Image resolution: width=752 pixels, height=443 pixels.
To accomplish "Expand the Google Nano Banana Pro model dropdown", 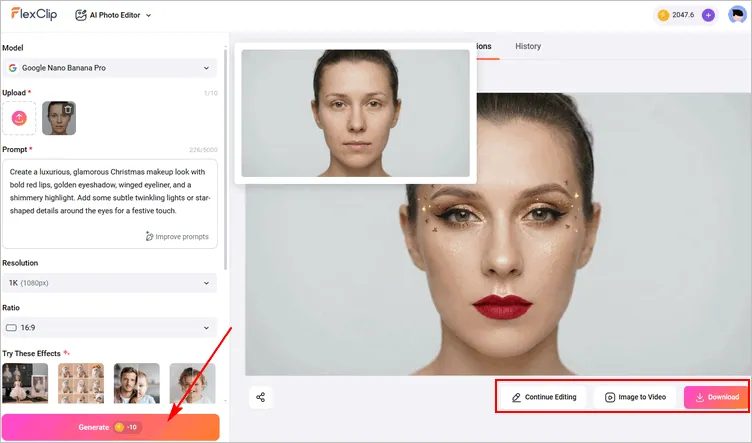I will click(x=109, y=68).
